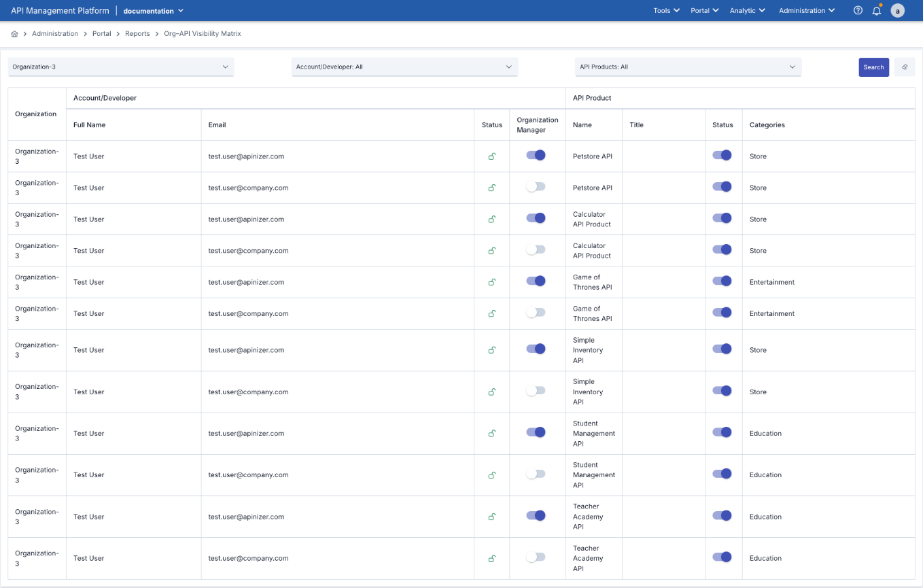Open the API Products: All dropdown
The height and width of the screenshot is (588, 923).
687,67
